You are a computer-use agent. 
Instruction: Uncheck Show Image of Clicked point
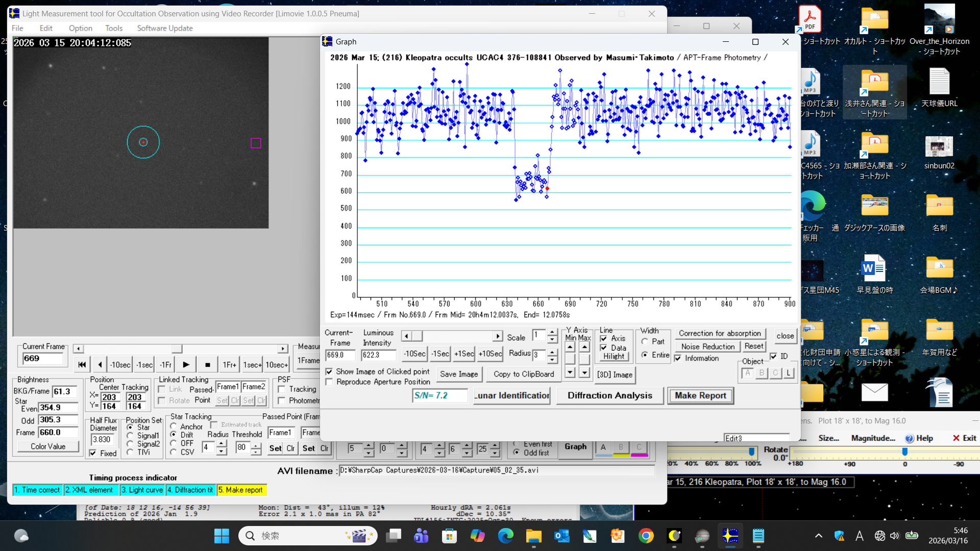329,372
